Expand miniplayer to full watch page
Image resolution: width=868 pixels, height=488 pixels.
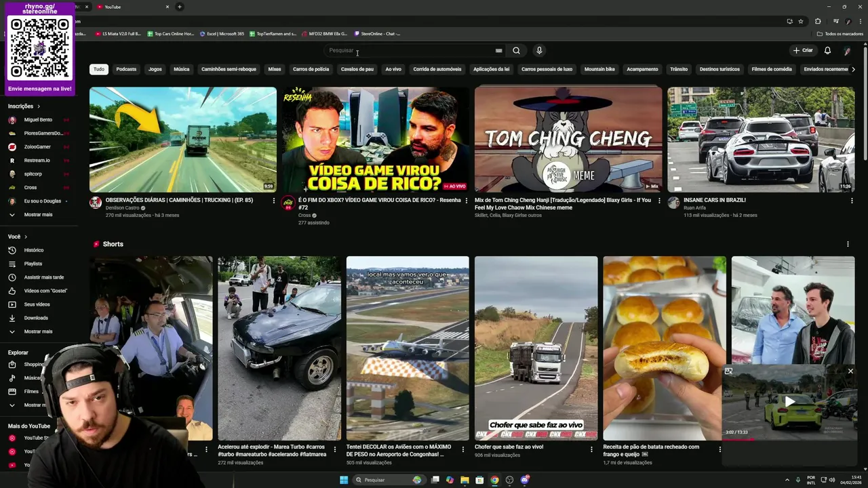(x=728, y=371)
